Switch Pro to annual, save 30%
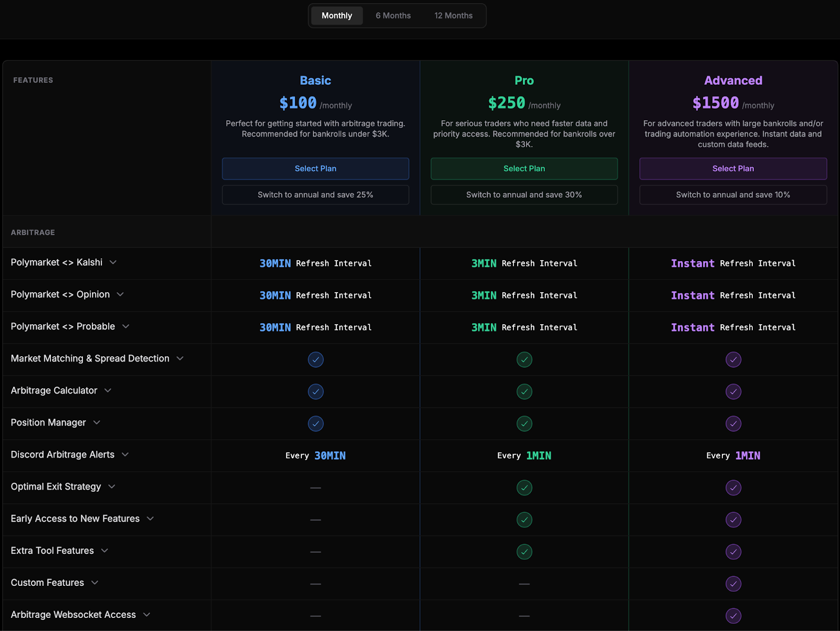The width and height of the screenshot is (840, 631). tap(524, 195)
